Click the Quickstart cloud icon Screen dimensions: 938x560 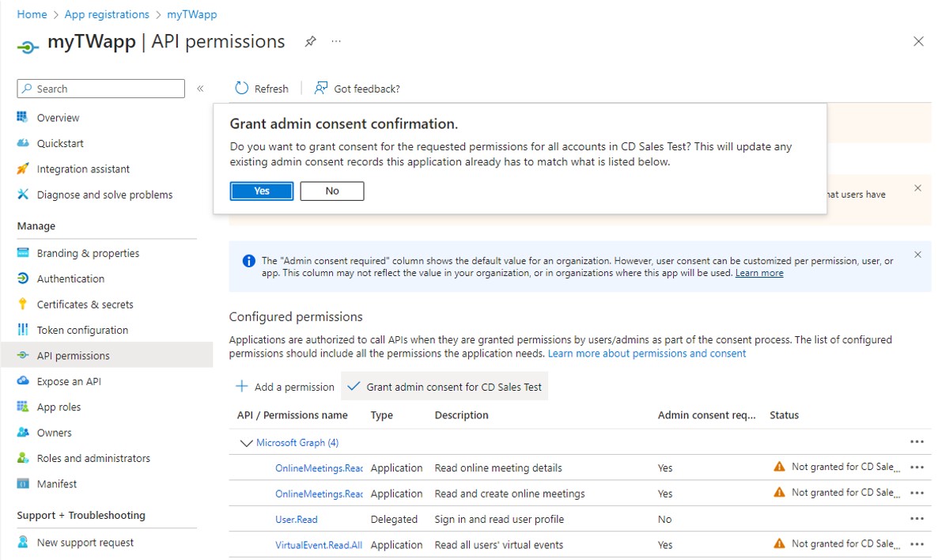click(x=23, y=143)
